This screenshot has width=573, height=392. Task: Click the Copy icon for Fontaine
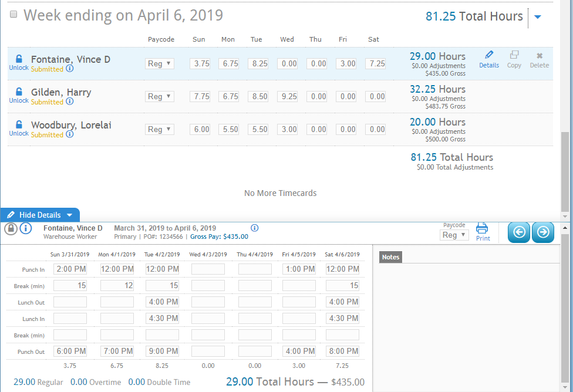514,56
